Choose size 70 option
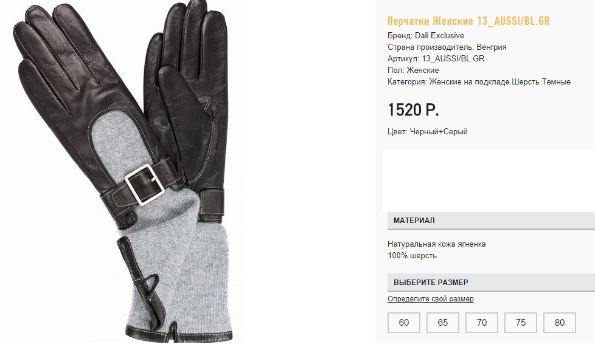Screen dimensions: 595x364 click(x=482, y=323)
